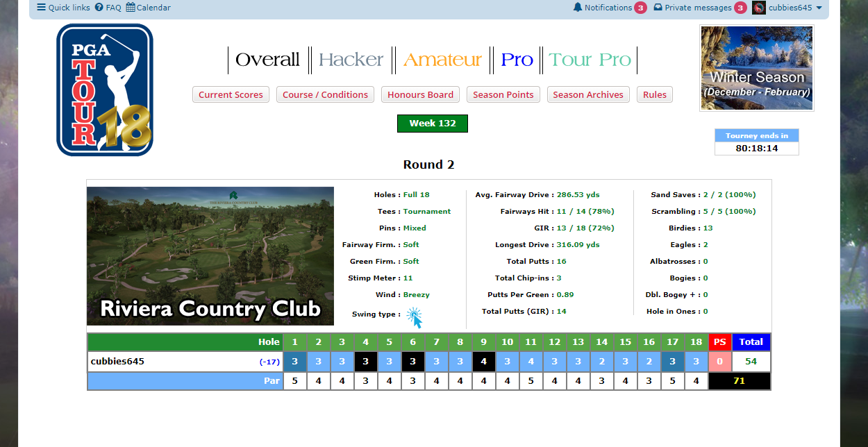Select the Tour Pro tab
Viewport: 868px width, 447px height.
[590, 60]
